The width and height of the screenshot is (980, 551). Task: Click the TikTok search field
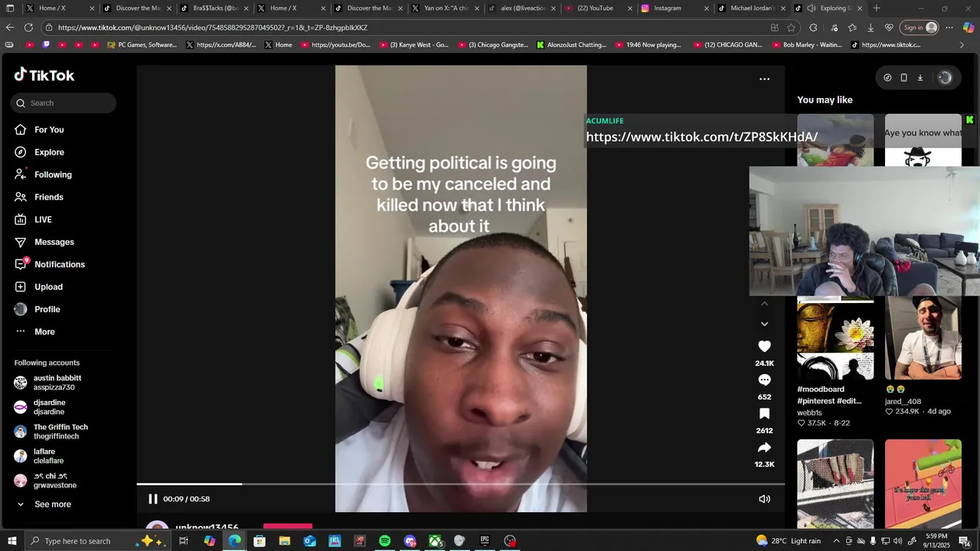coord(64,103)
